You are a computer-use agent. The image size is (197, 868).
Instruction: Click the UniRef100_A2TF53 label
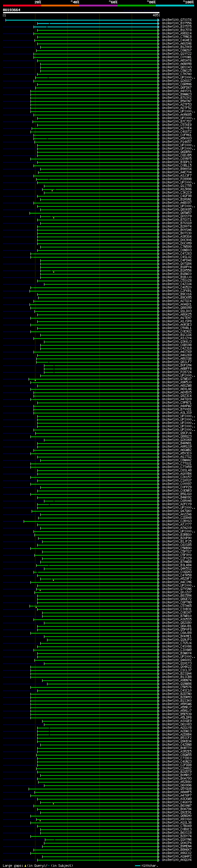177,105
